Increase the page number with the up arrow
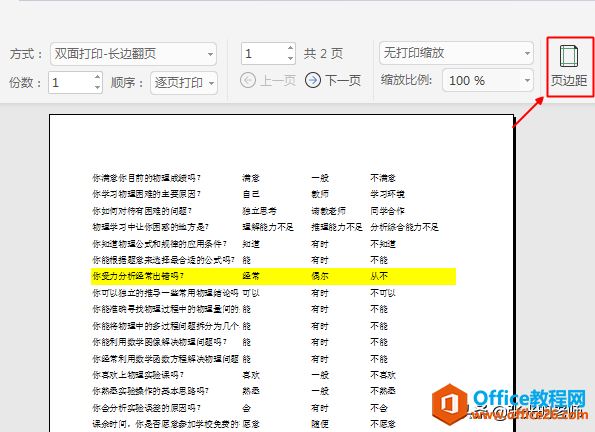 (290, 48)
